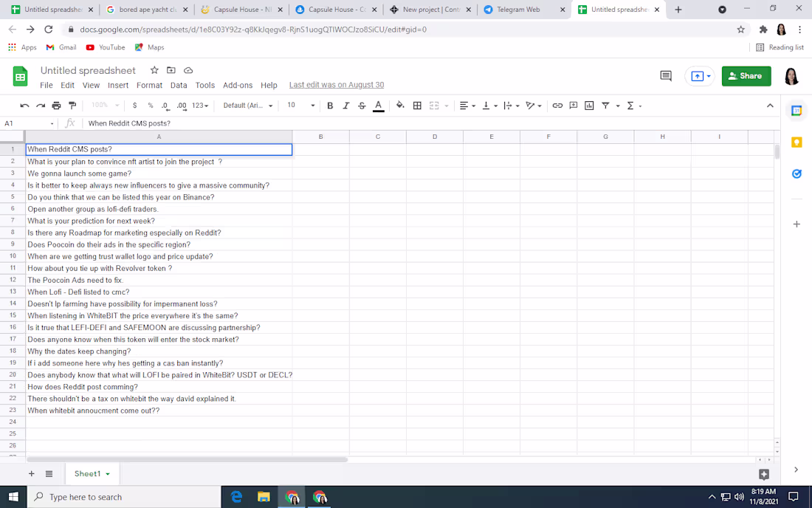
Task: Insert a link with the link icon
Action: coord(557,105)
